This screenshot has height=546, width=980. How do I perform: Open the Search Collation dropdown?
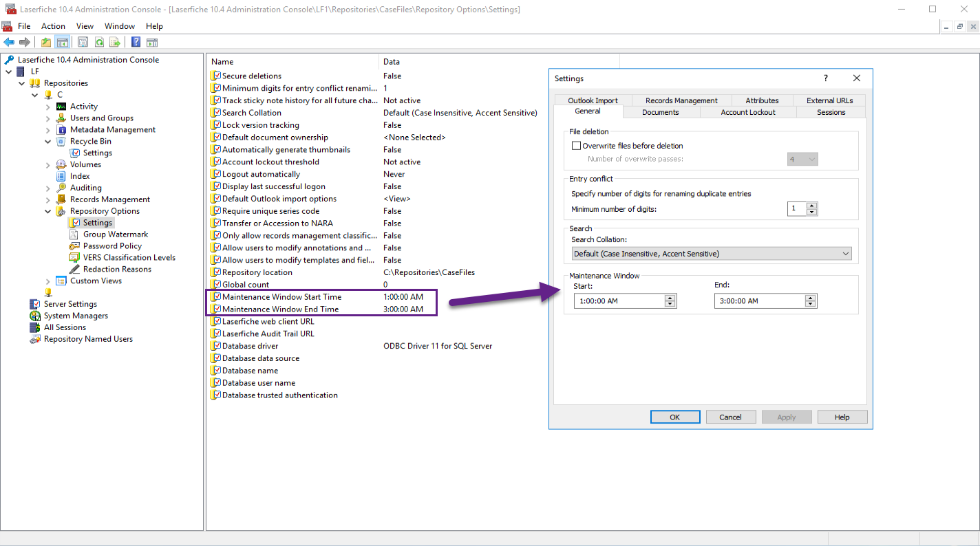712,254
